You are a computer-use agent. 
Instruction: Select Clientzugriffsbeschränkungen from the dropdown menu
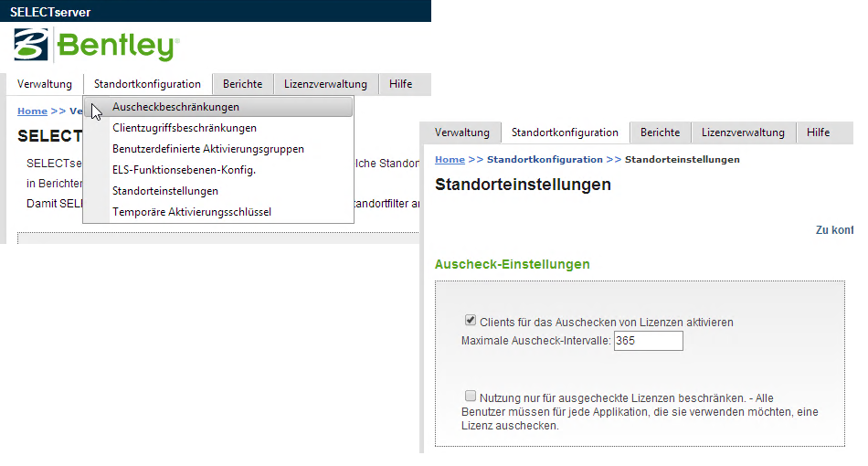[218, 128]
